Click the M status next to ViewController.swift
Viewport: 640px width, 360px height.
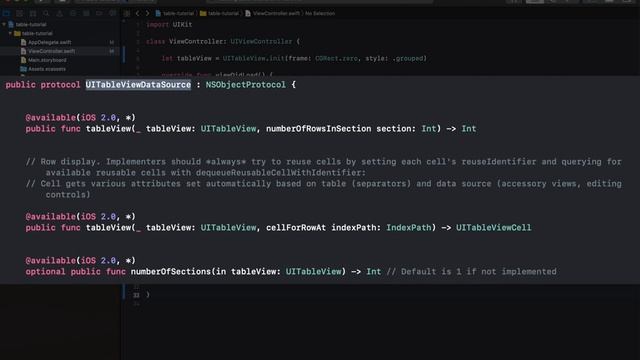111,51
